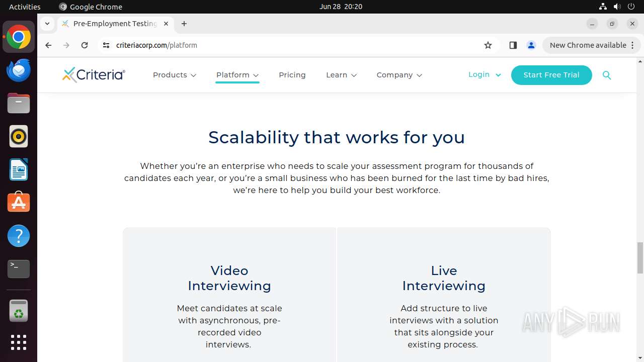Launch Thunderbird mail from the dock
Viewport: 644px width, 362px height.
pyautogui.click(x=19, y=70)
